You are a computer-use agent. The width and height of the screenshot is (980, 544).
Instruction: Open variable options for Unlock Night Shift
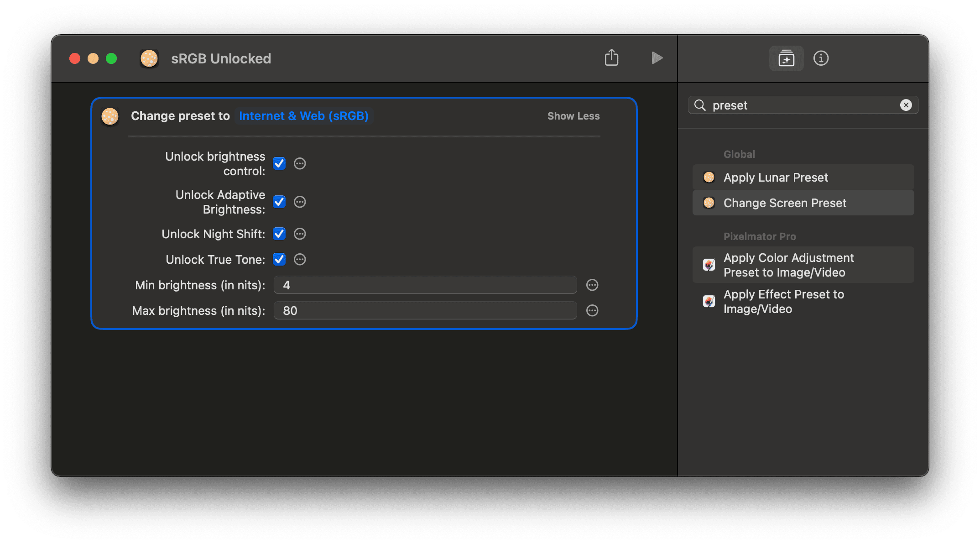coord(300,234)
